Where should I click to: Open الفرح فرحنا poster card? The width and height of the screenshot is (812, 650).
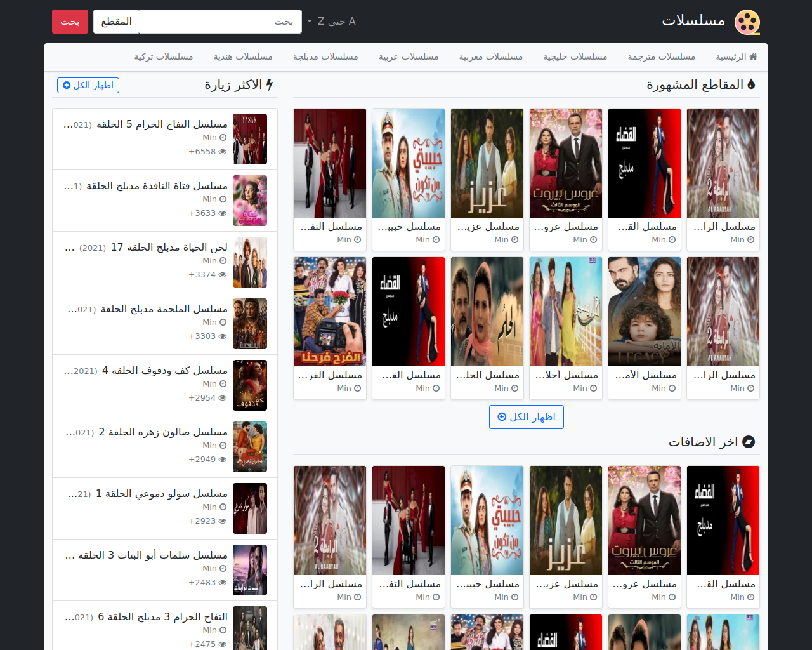pyautogui.click(x=330, y=312)
